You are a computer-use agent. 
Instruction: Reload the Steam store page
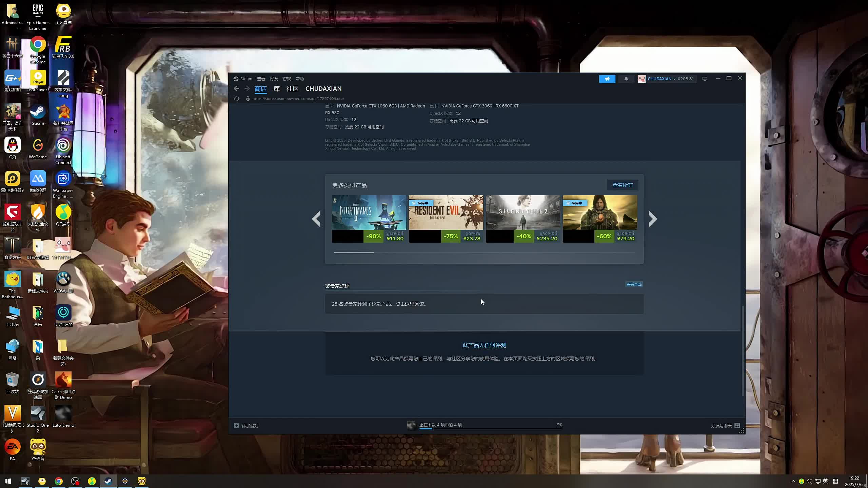pyautogui.click(x=237, y=99)
